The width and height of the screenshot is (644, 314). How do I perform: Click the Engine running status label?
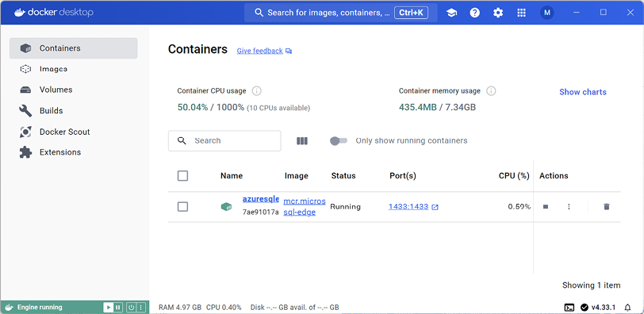40,307
